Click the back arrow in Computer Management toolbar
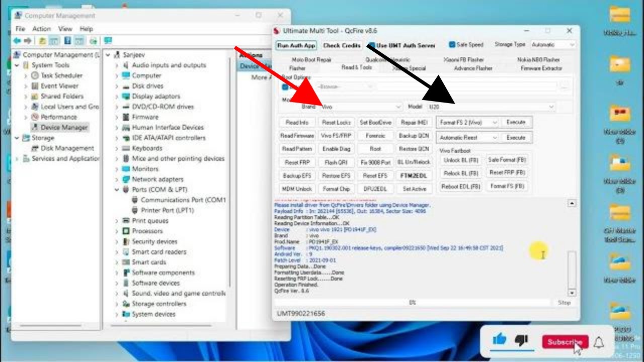The image size is (644, 362). (x=18, y=41)
